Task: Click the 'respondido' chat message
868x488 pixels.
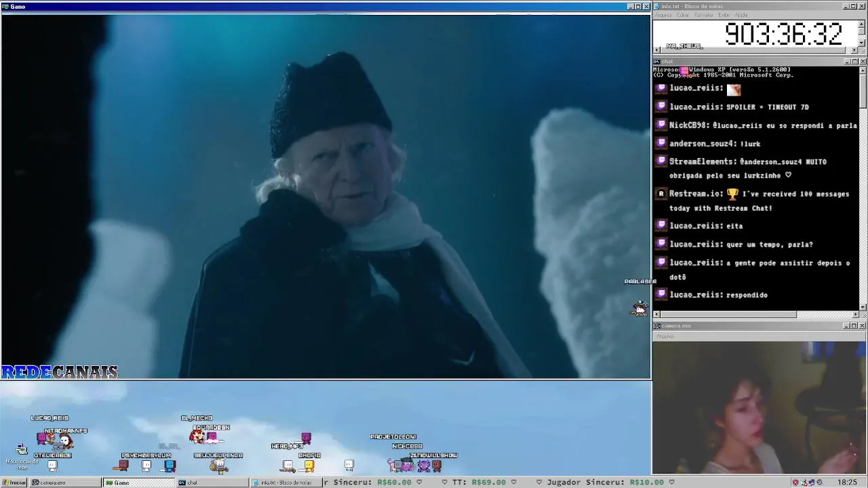Action: 747,294
